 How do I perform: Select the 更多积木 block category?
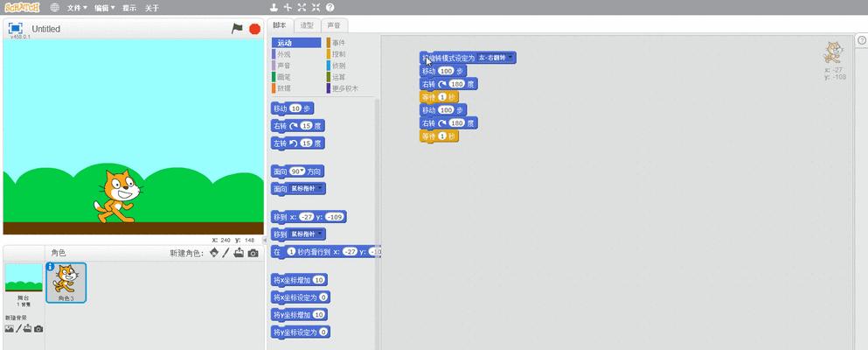(x=350, y=88)
